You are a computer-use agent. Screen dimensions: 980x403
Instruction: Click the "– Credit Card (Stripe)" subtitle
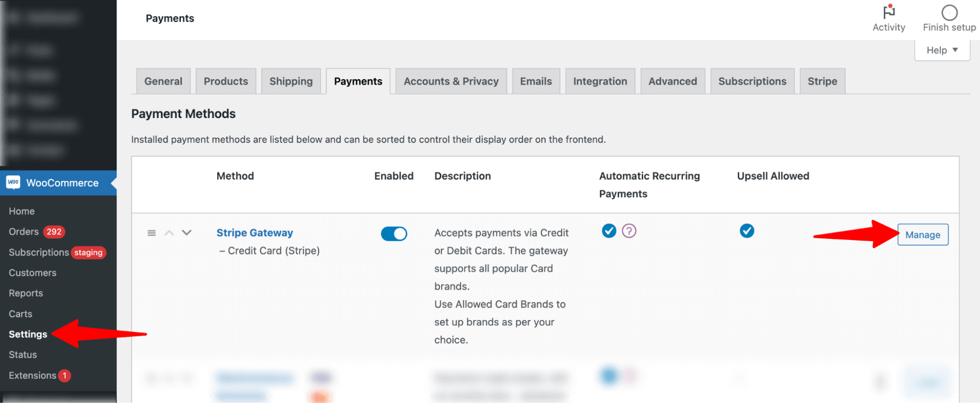[x=269, y=251]
